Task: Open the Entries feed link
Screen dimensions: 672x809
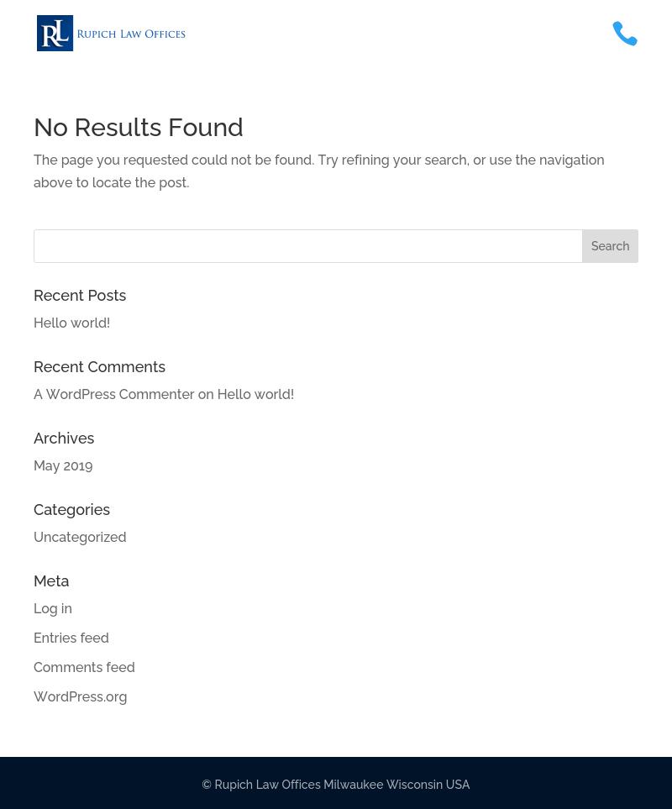Action: (71, 638)
